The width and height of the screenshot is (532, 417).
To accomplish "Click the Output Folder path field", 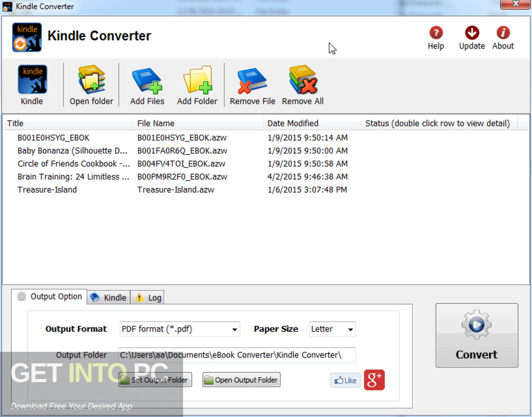I will (237, 355).
